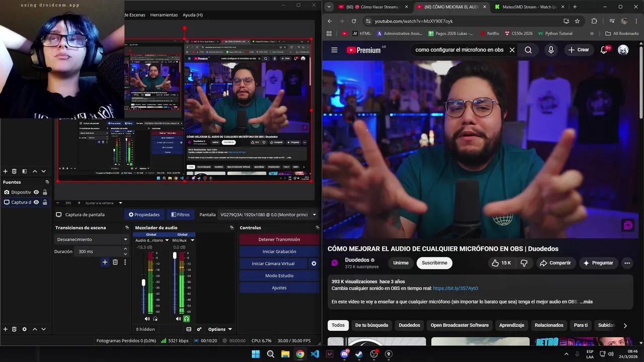Open Discord from Windows taskbar
This screenshot has height=362, width=644.
click(x=345, y=354)
